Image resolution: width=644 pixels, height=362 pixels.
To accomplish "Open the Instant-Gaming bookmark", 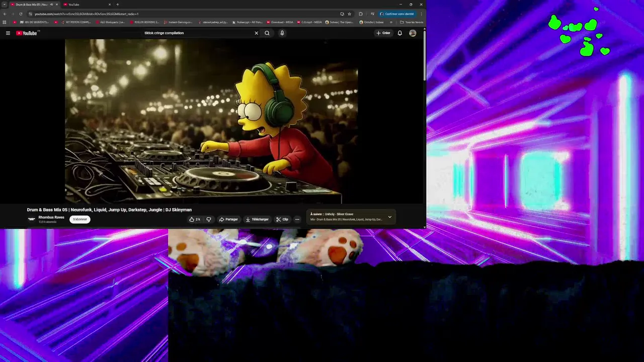I will click(178, 22).
